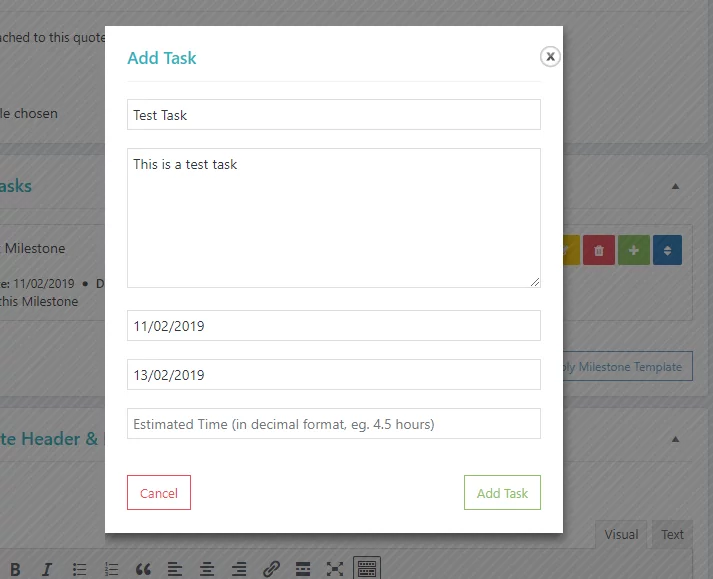Image resolution: width=713 pixels, height=579 pixels.
Task: Center-align text using the editor toolbar
Action: [x=207, y=569]
